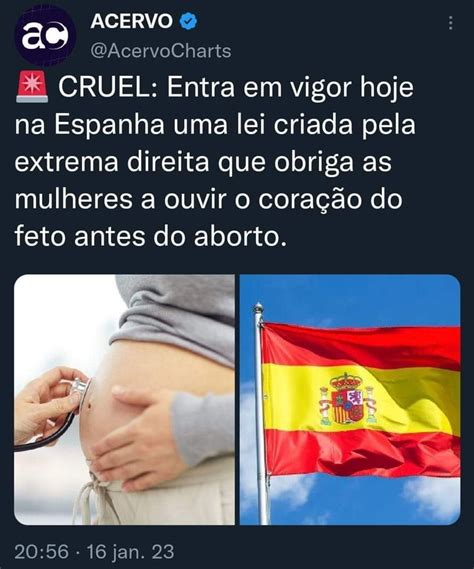
Task: Open the Spanish flag photo
Action: click(350, 400)
